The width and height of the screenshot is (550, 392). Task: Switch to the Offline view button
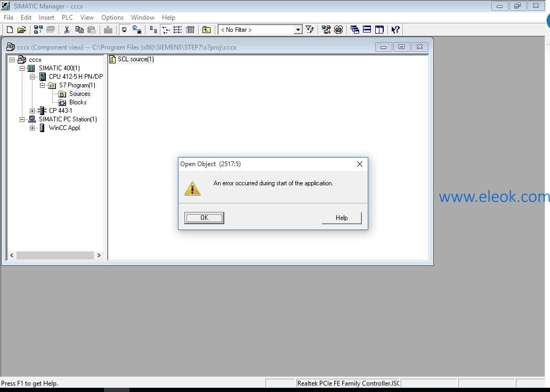click(124, 30)
